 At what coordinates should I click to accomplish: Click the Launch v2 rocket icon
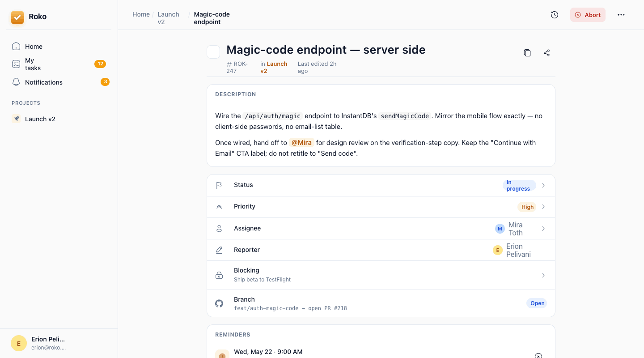16,119
